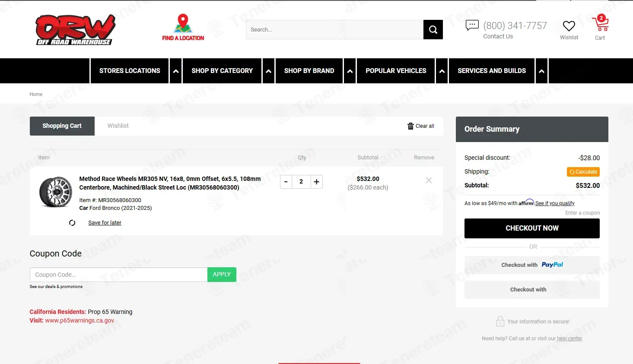633x364 pixels.
Task: Open Wishlist heart icon
Action: 569,26
